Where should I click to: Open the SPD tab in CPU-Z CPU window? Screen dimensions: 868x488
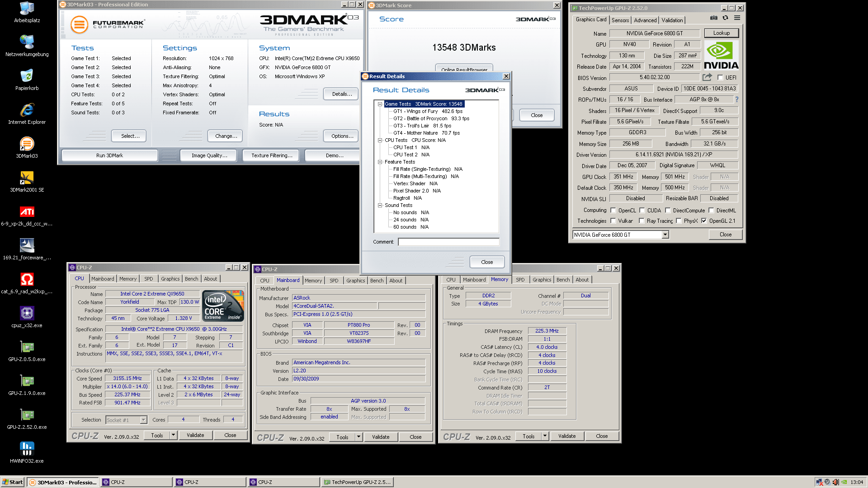click(x=149, y=279)
